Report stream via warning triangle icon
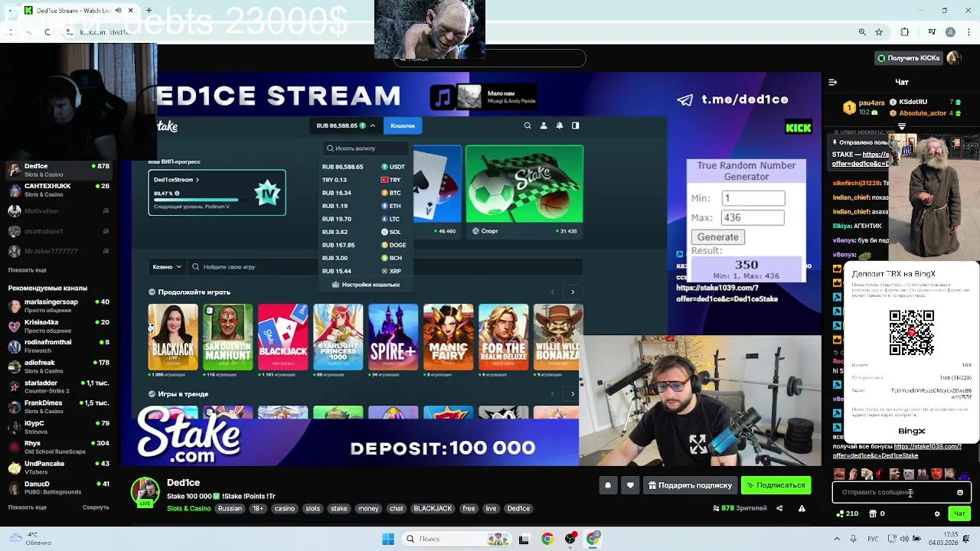Viewport: 980px width, 551px height. point(802,508)
